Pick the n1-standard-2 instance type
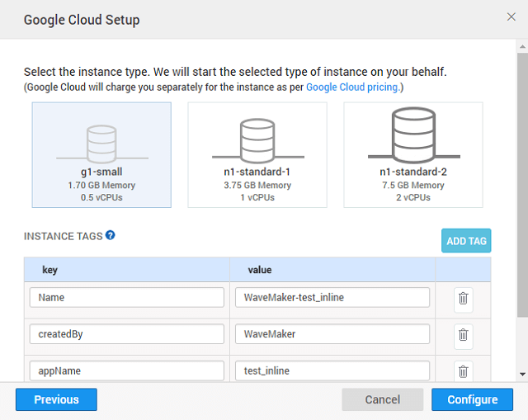 click(x=412, y=154)
